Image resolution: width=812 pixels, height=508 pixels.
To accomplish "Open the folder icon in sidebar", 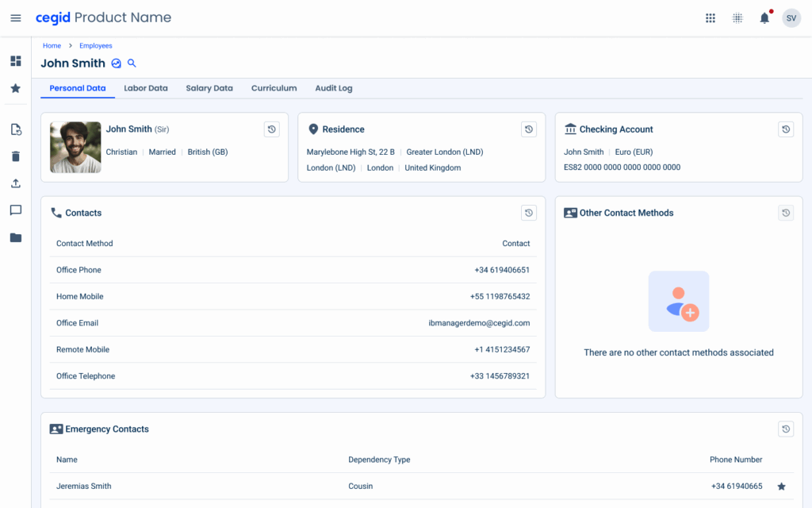I will 16,237.
